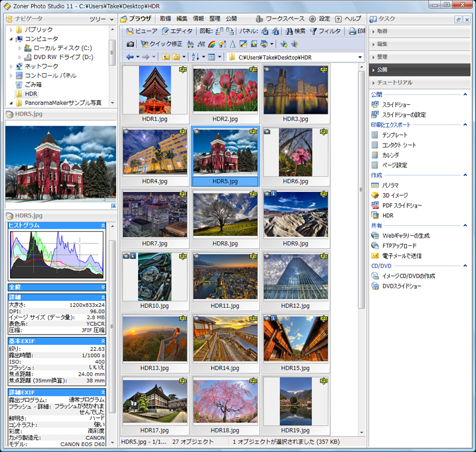Open the 編集 menu in browser bar
The image size is (476, 452).
tap(181, 19)
